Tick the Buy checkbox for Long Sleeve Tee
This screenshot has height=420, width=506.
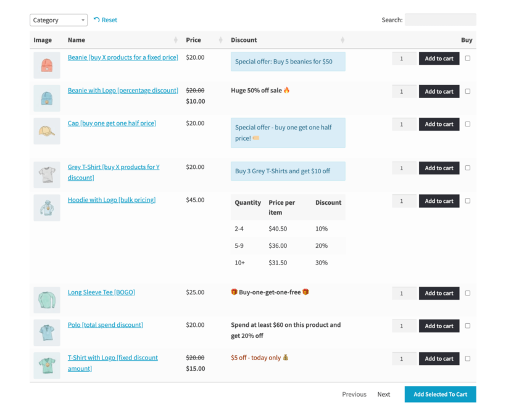pos(467,293)
